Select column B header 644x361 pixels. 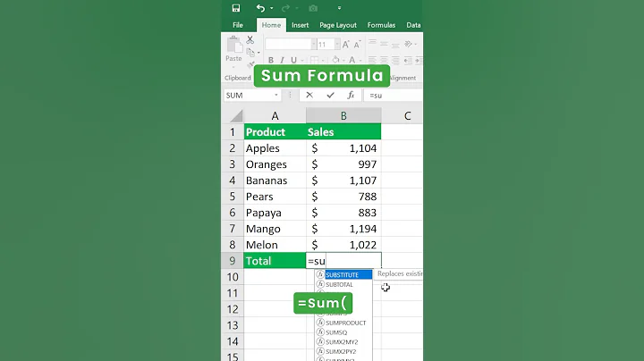343,116
